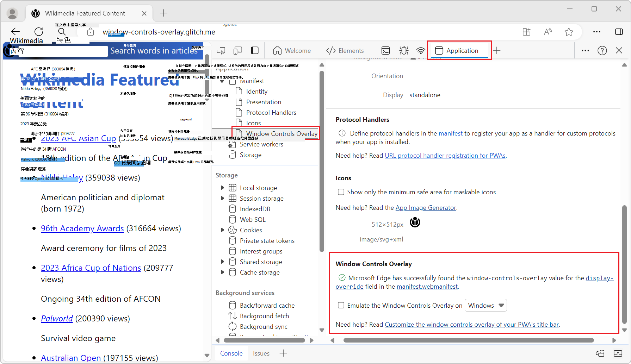The image size is (631, 364).
Task: Open the Console drawer tab
Action: pos(231,353)
